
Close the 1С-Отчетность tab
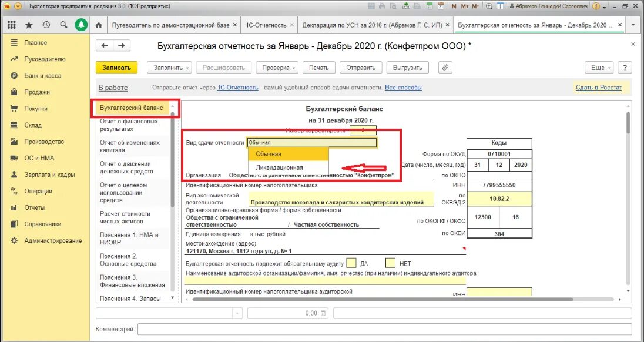coord(291,25)
